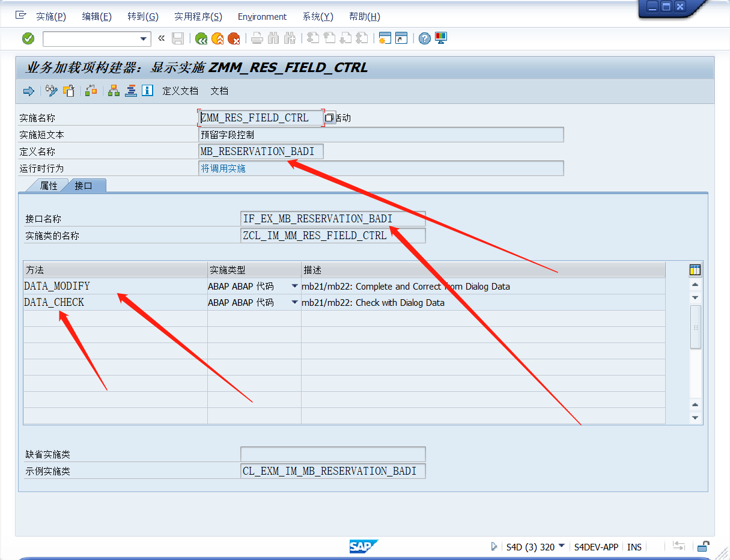
Task: Click the display/change toggle glasses-pencil icon
Action: pos(52,91)
